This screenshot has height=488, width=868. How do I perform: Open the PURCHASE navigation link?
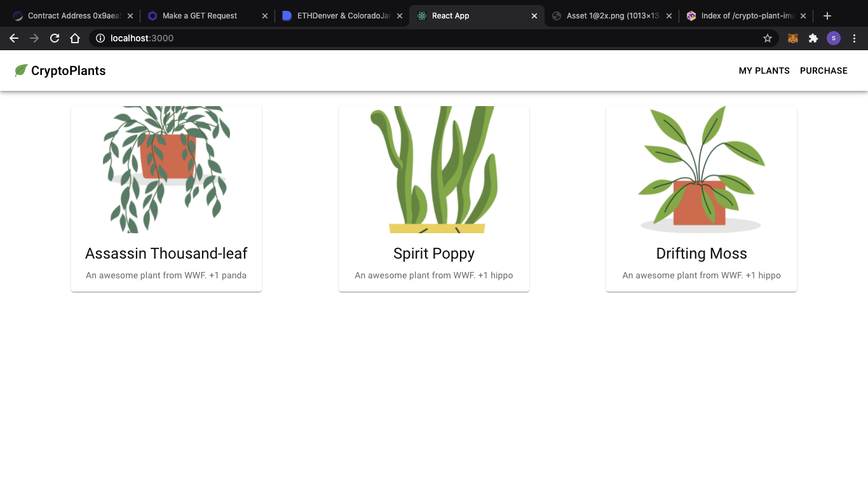click(x=824, y=71)
